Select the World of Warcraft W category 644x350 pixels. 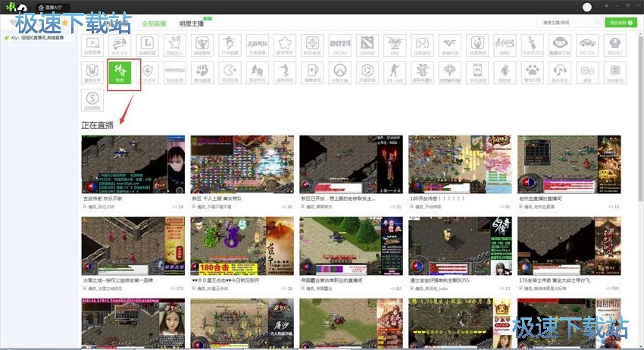(x=92, y=73)
